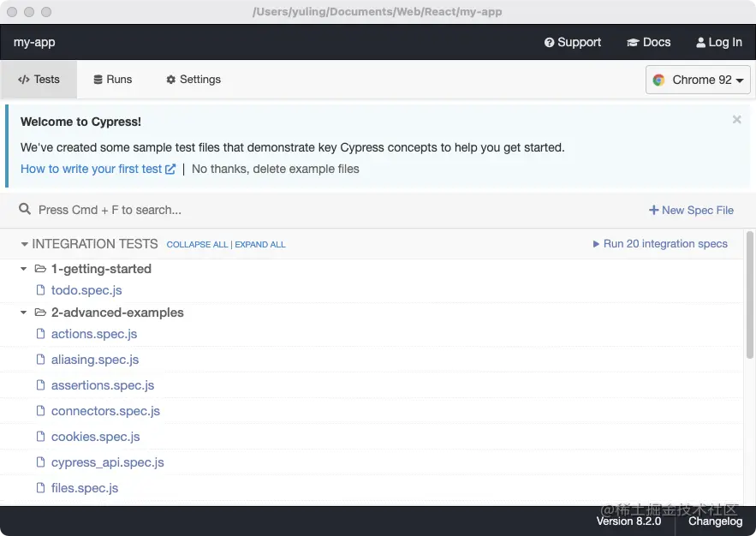Click the play triangle by Run 20 integration specs
The width and height of the screenshot is (756, 536).
click(x=596, y=244)
